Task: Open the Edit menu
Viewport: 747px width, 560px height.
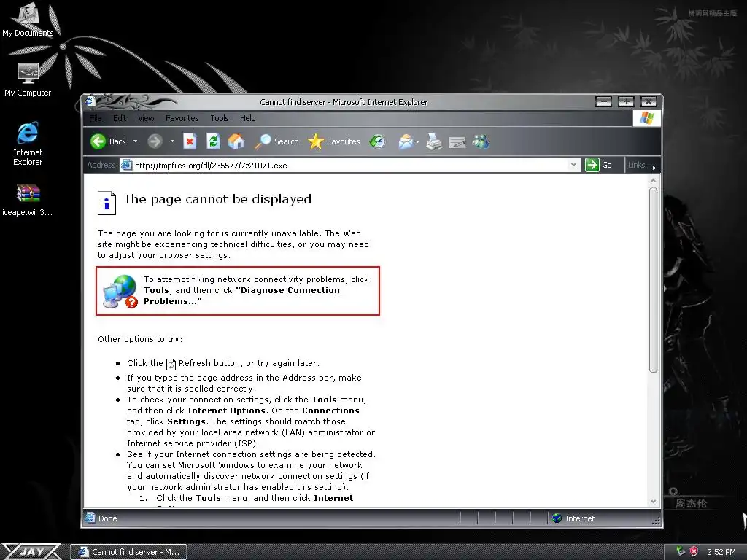Action: [120, 118]
